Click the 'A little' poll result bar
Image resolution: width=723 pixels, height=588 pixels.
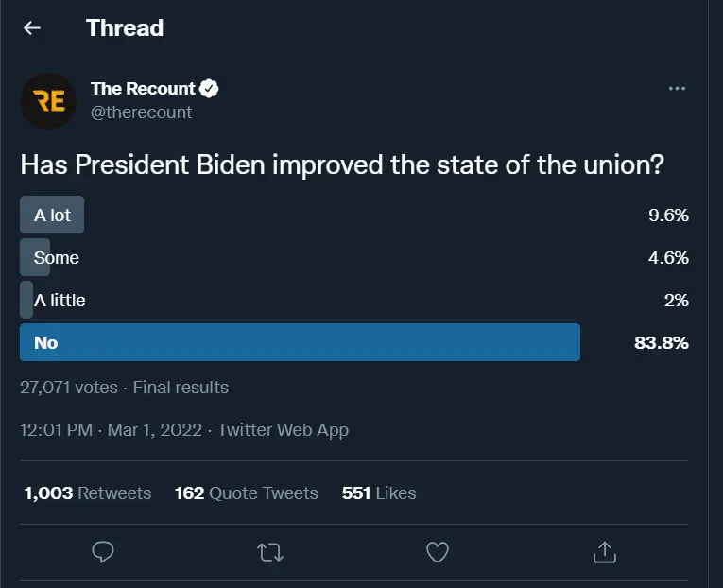coord(27,300)
